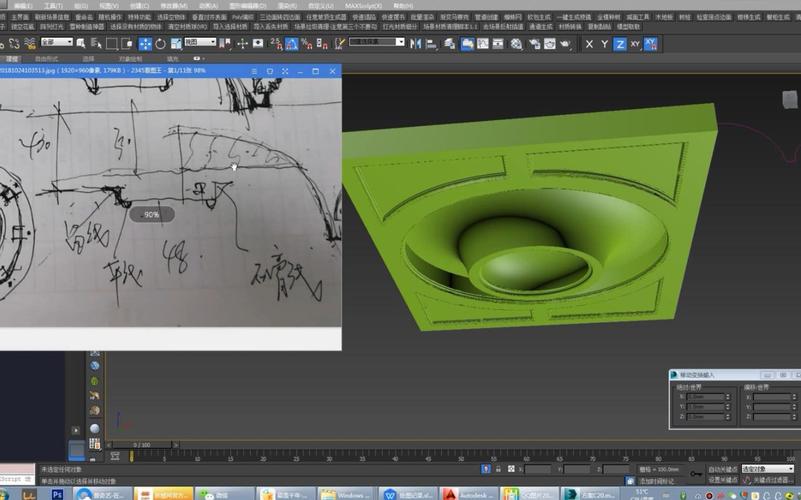Screen dimensions: 801x500
Task: Open MAXScript menu
Action: click(363, 6)
